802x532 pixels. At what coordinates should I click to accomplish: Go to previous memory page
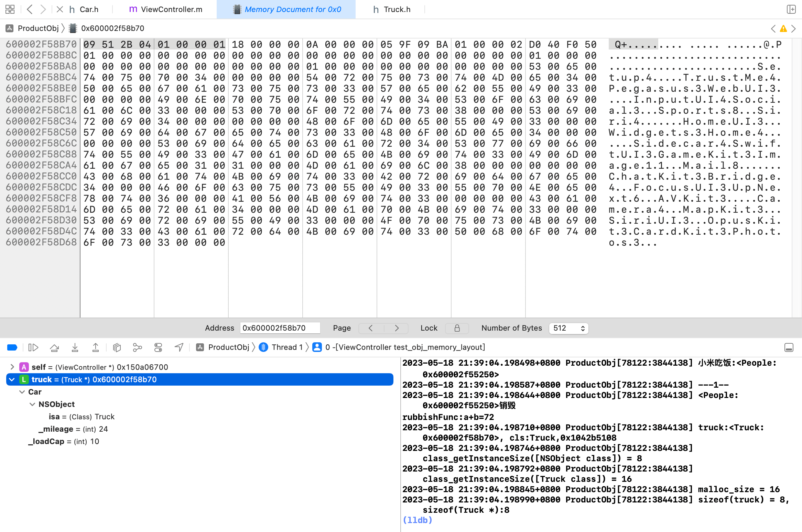click(x=371, y=328)
